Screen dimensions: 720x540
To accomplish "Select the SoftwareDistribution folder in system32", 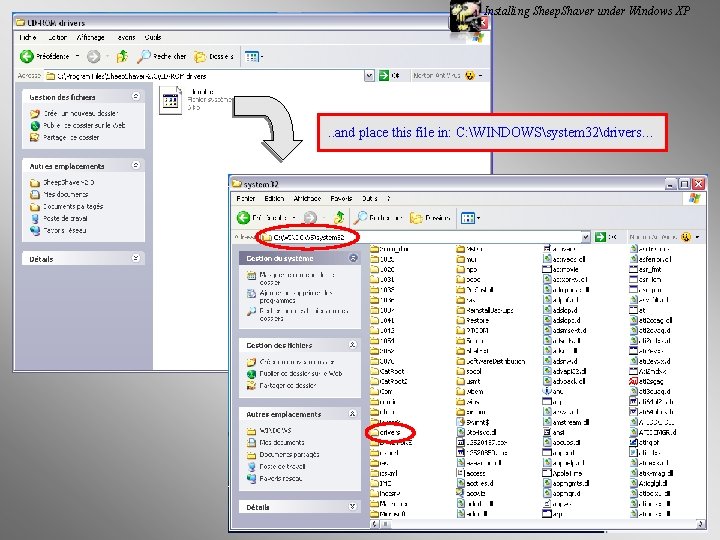I will 491,361.
